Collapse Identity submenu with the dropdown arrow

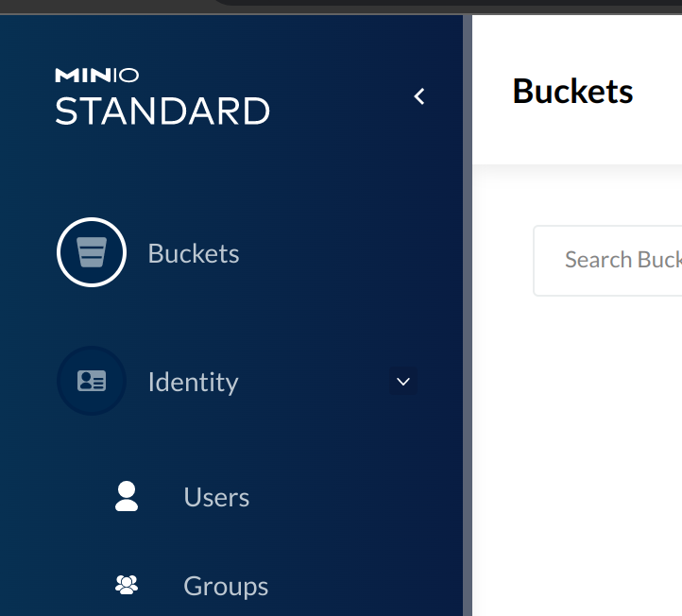coord(403,382)
